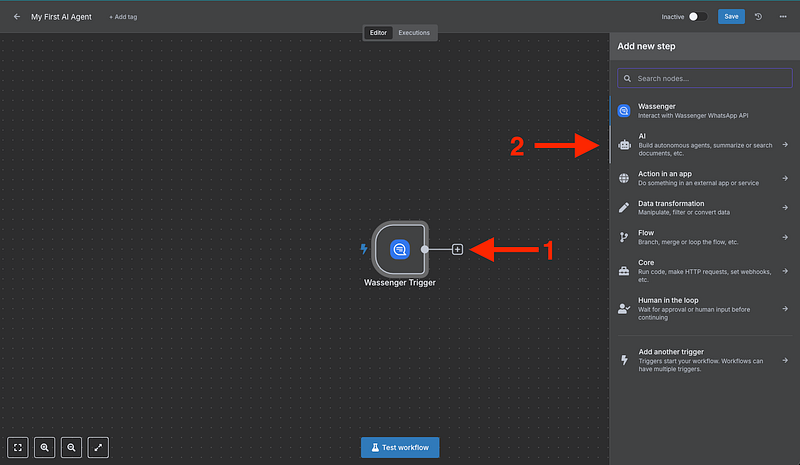Click the back arrow beside workflow name
The width and height of the screenshot is (800, 465).
tap(17, 17)
